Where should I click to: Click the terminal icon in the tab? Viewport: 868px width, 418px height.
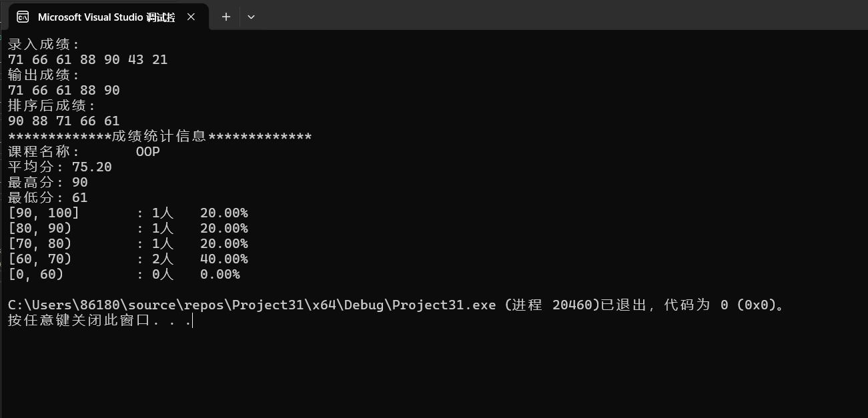23,17
